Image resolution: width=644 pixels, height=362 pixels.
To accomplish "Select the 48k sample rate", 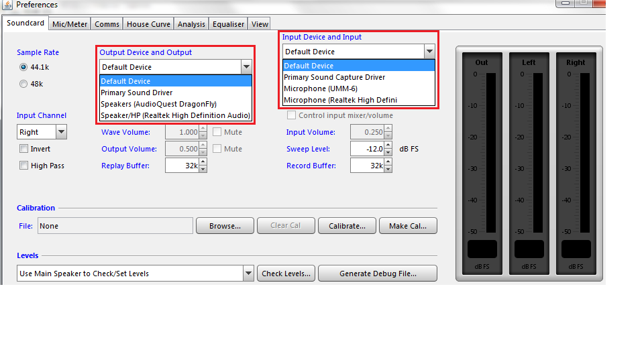I will pyautogui.click(x=23, y=84).
